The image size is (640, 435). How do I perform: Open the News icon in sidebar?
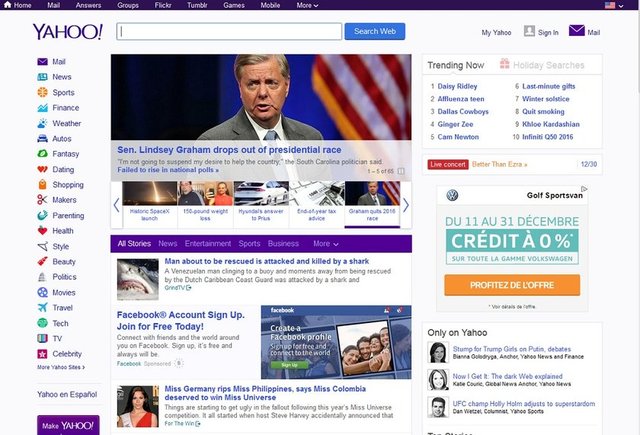pyautogui.click(x=42, y=77)
